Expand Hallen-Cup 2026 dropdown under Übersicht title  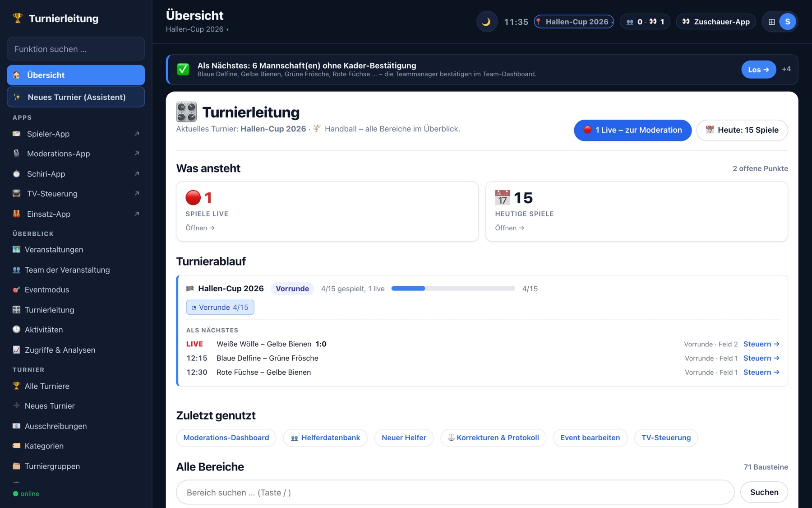coord(198,29)
